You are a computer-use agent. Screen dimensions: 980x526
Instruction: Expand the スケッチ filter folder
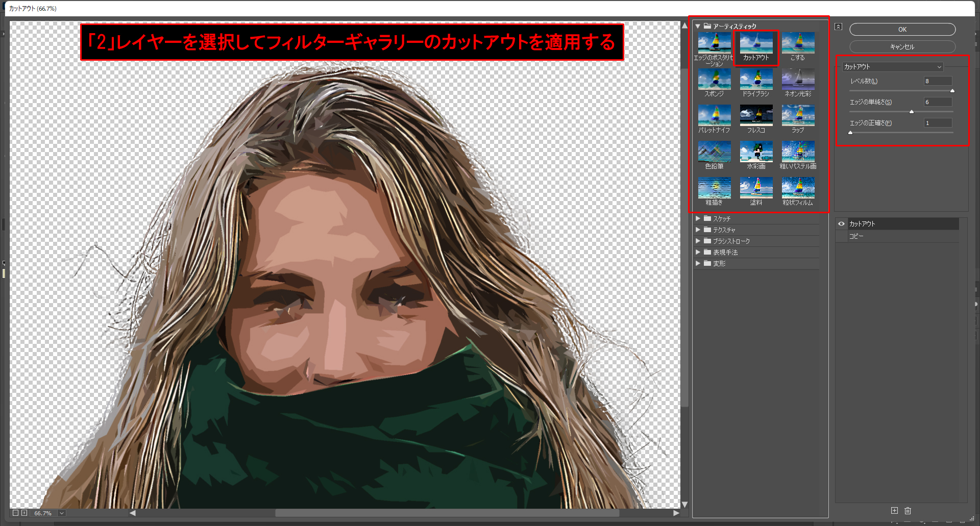698,218
